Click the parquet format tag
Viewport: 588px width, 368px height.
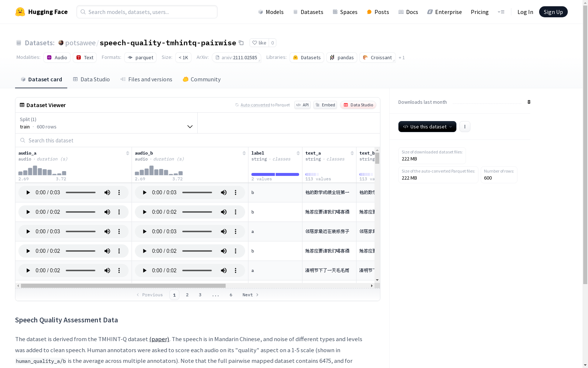140,57
